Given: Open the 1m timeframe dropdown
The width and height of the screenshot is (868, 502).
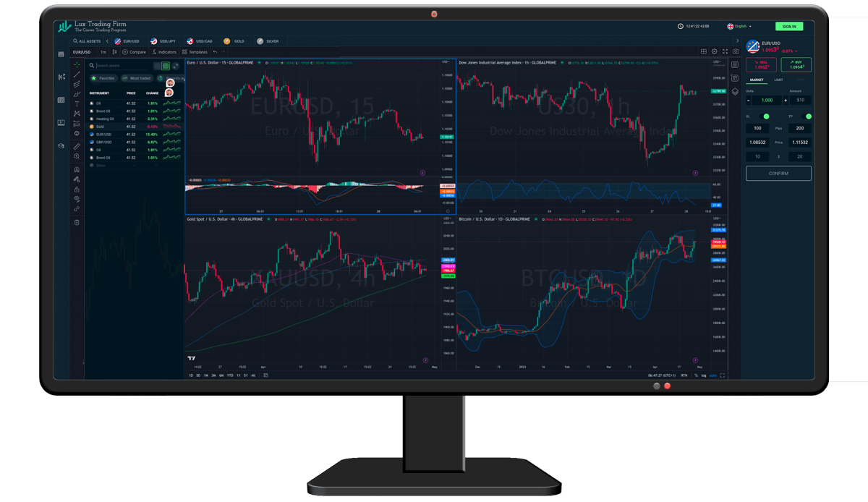Looking at the screenshot, I should pos(103,52).
